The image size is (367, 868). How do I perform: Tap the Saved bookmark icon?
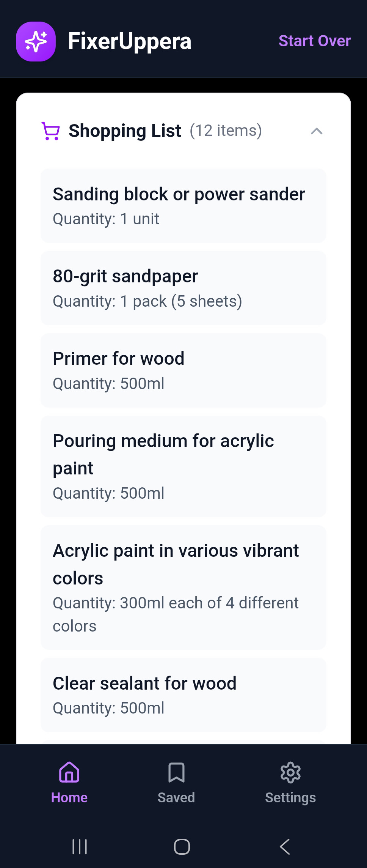176,772
